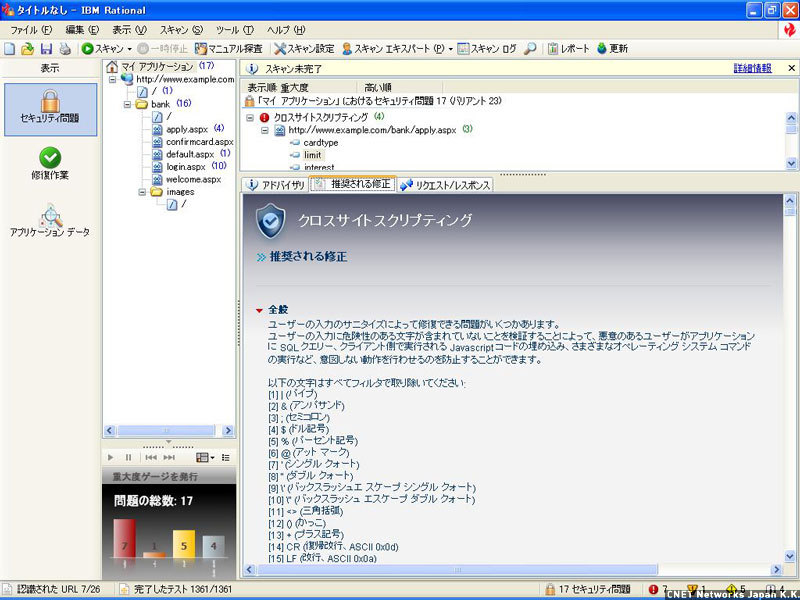Open the スキャン エキスパート dropdown arrow
The image size is (800, 600).
[x=450, y=48]
